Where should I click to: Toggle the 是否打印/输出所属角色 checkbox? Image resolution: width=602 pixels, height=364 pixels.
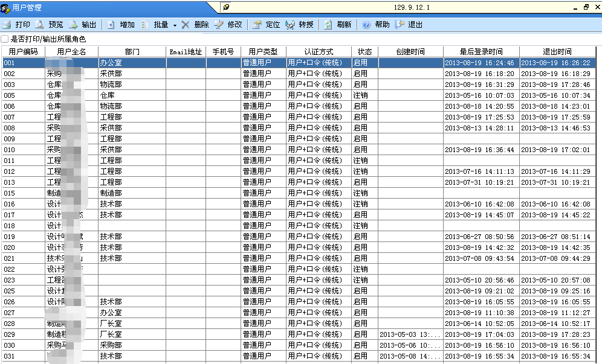(x=5, y=39)
